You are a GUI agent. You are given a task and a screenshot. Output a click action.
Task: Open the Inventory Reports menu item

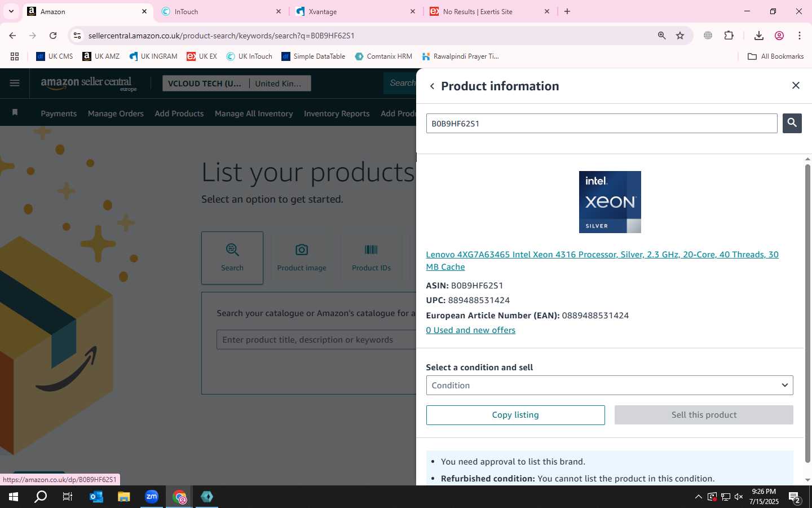pos(337,113)
